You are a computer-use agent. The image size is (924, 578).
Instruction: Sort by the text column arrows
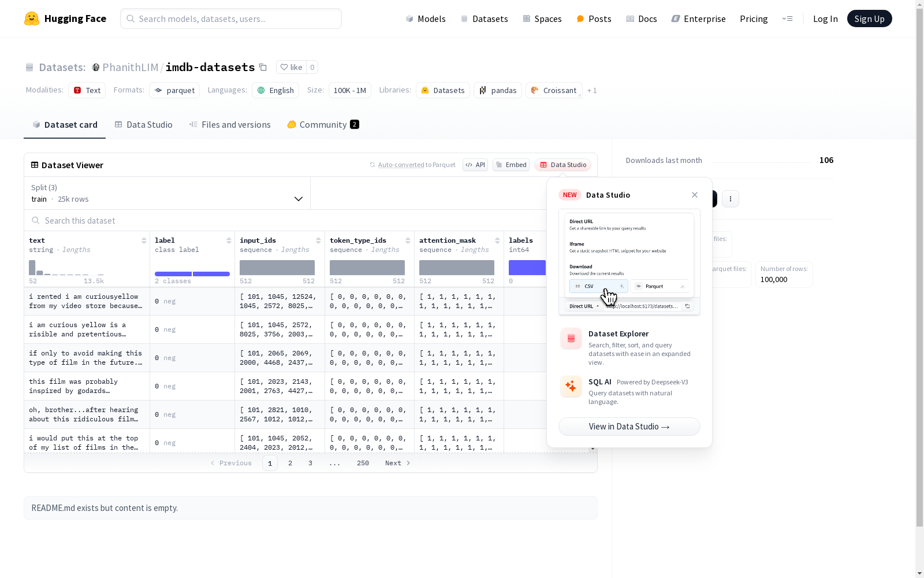(x=144, y=240)
